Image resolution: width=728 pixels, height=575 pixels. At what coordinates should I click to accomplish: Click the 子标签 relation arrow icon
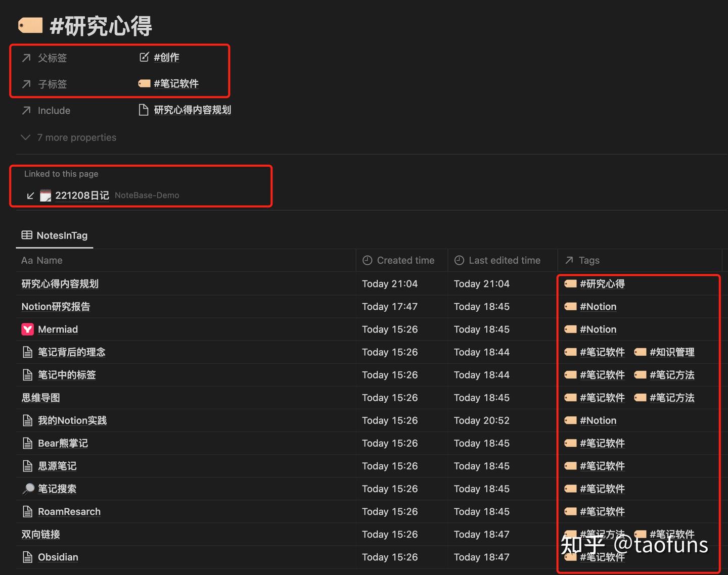click(26, 84)
